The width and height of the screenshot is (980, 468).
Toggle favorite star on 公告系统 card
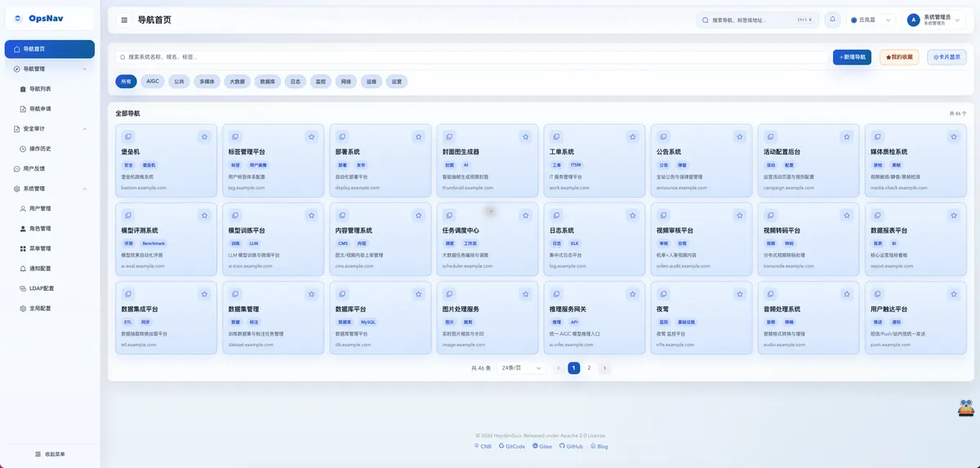739,136
